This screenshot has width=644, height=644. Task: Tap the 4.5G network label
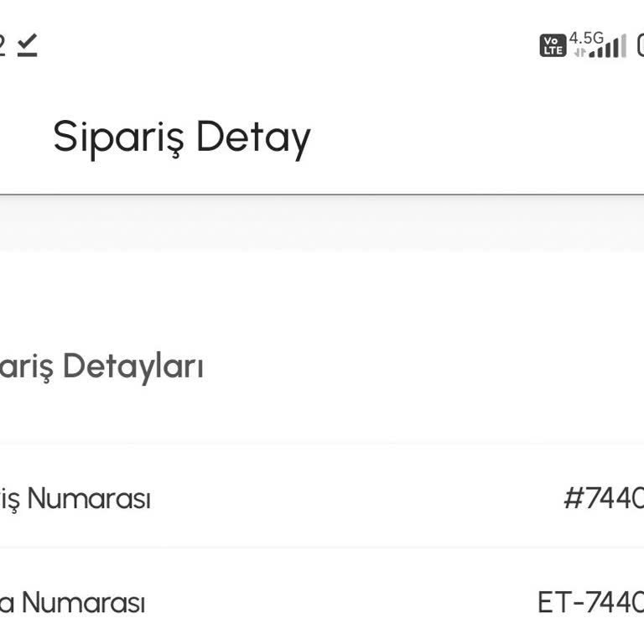pyautogui.click(x=586, y=38)
